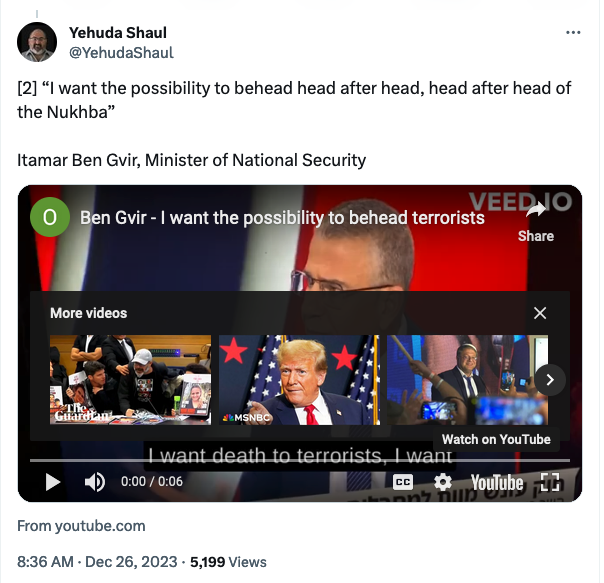This screenshot has height=583, width=604.
Task: Seek on the video progress bar
Action: (300, 460)
